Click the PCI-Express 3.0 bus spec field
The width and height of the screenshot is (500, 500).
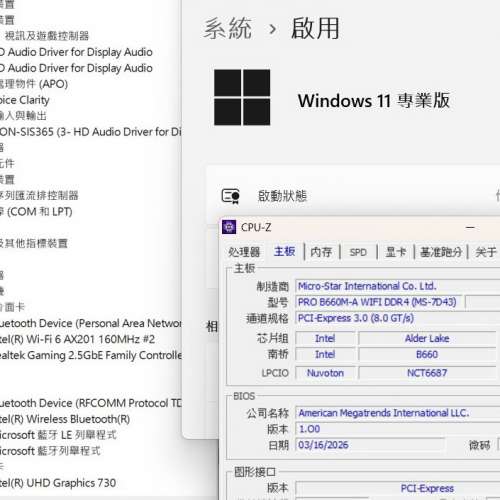(x=397, y=318)
